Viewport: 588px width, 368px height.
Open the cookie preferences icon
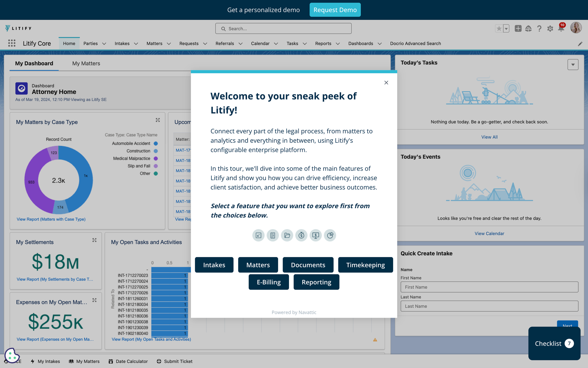(x=12, y=355)
